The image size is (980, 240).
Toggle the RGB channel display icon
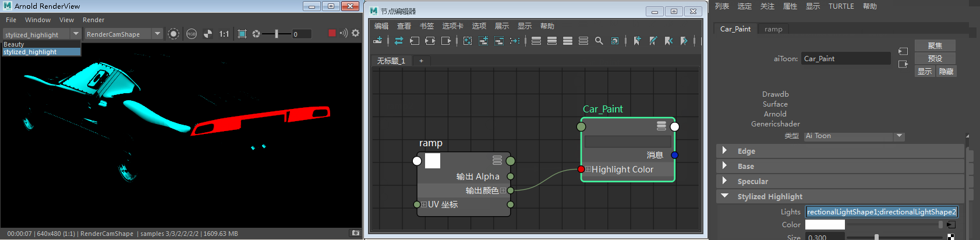(x=192, y=34)
